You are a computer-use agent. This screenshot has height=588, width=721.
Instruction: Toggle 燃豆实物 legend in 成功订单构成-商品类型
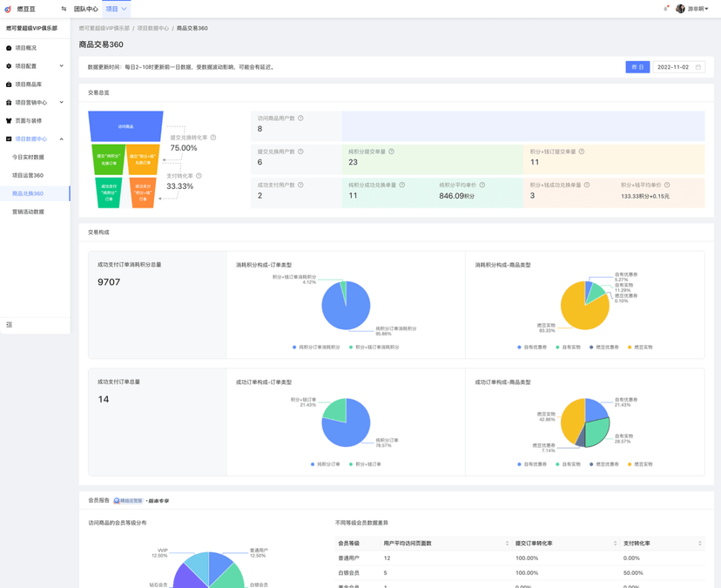click(640, 464)
